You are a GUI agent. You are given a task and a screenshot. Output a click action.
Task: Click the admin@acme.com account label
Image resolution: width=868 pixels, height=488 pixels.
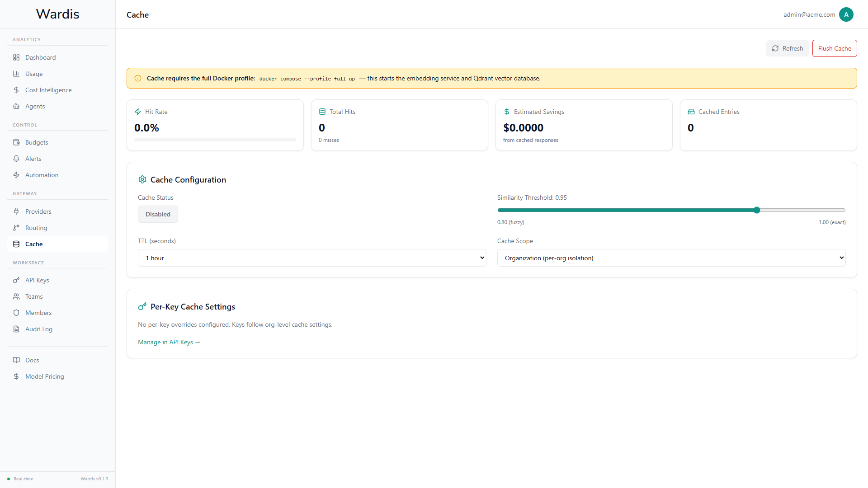[x=809, y=14]
